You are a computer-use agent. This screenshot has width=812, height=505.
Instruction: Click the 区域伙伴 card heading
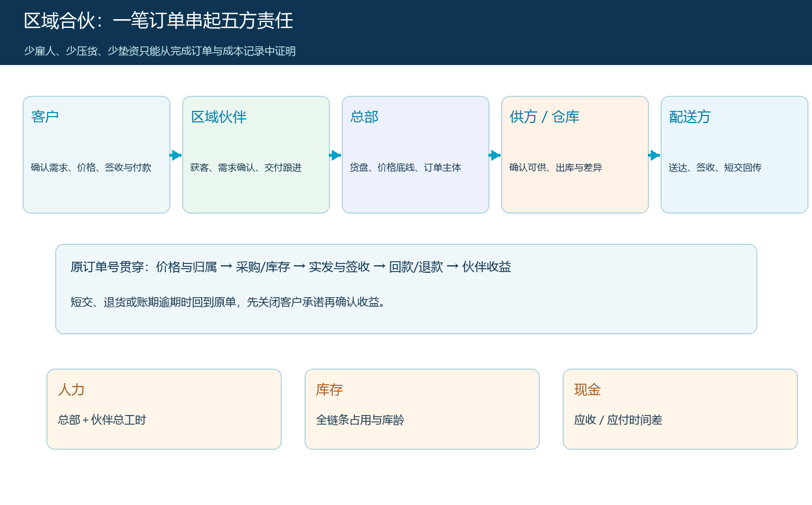point(219,117)
